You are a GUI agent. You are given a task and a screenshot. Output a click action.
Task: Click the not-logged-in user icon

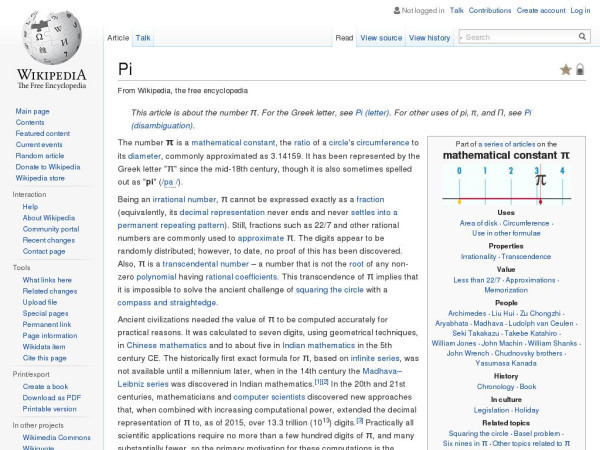[397, 10]
